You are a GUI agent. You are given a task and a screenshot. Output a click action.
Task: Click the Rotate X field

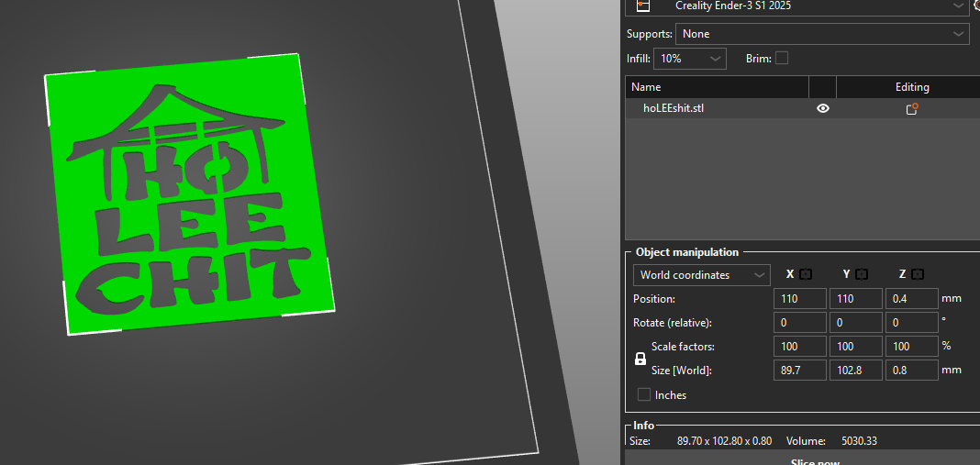point(800,323)
